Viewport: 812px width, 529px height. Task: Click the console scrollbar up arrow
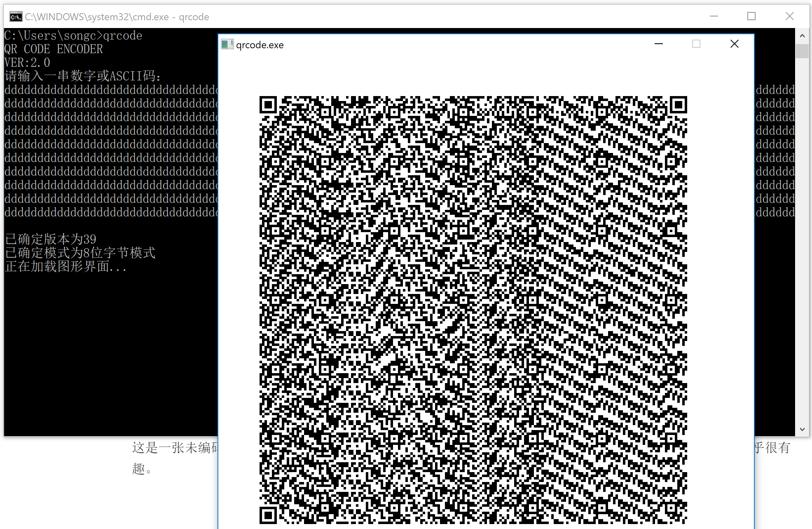(802, 36)
